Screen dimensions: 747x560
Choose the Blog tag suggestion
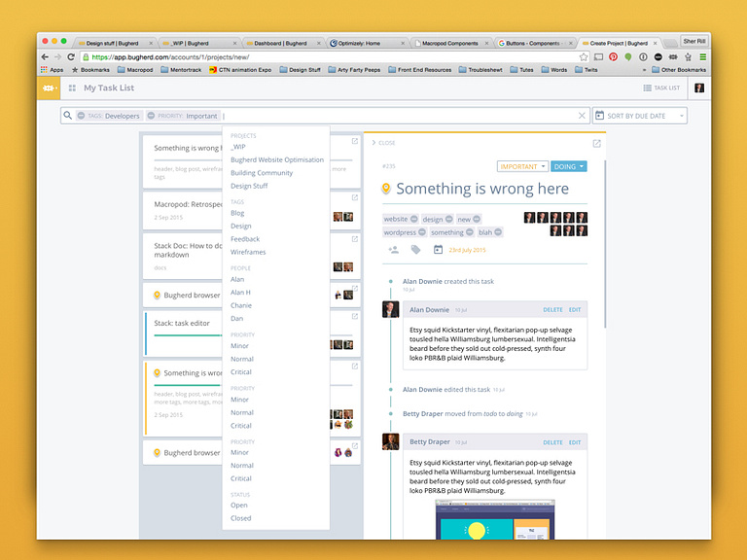(237, 213)
